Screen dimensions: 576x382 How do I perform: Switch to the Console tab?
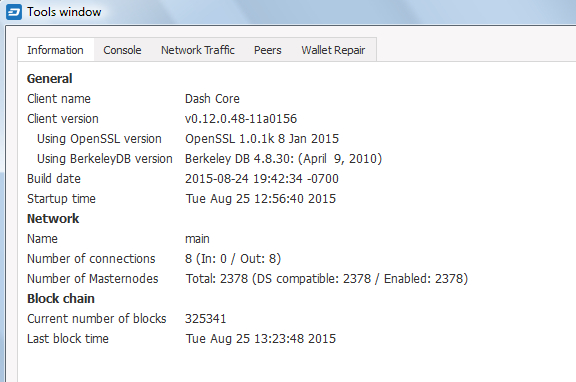coord(122,50)
